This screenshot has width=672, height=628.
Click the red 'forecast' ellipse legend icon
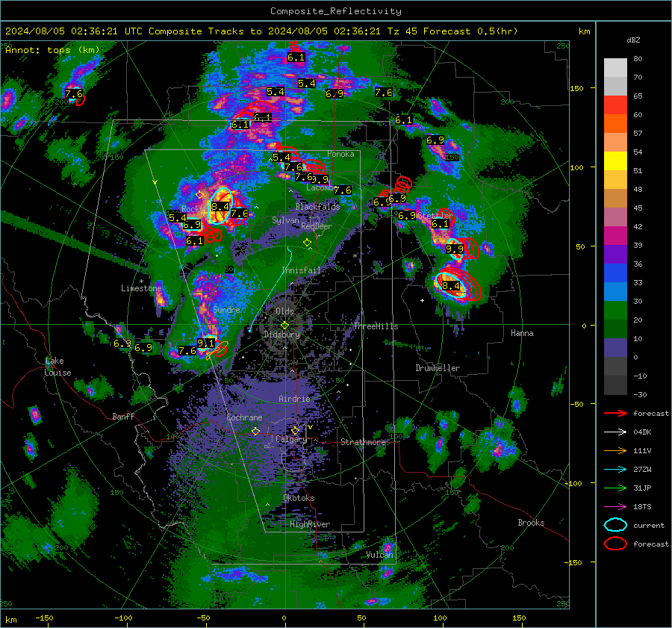[615, 544]
